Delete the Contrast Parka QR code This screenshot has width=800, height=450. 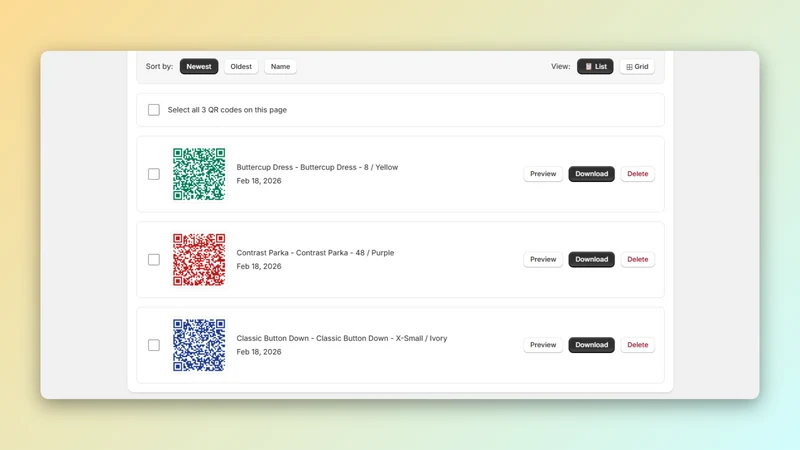click(638, 259)
